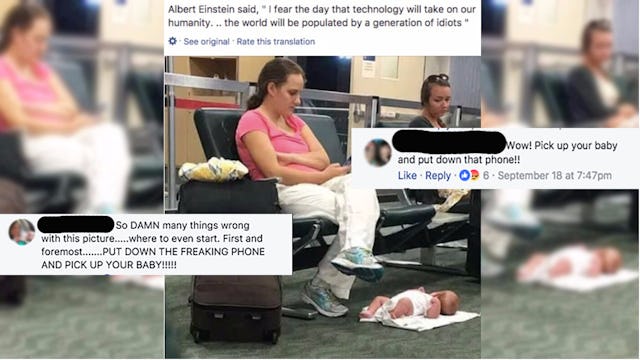Click redacted name on the "Wow!" comment

pyautogui.click(x=449, y=142)
